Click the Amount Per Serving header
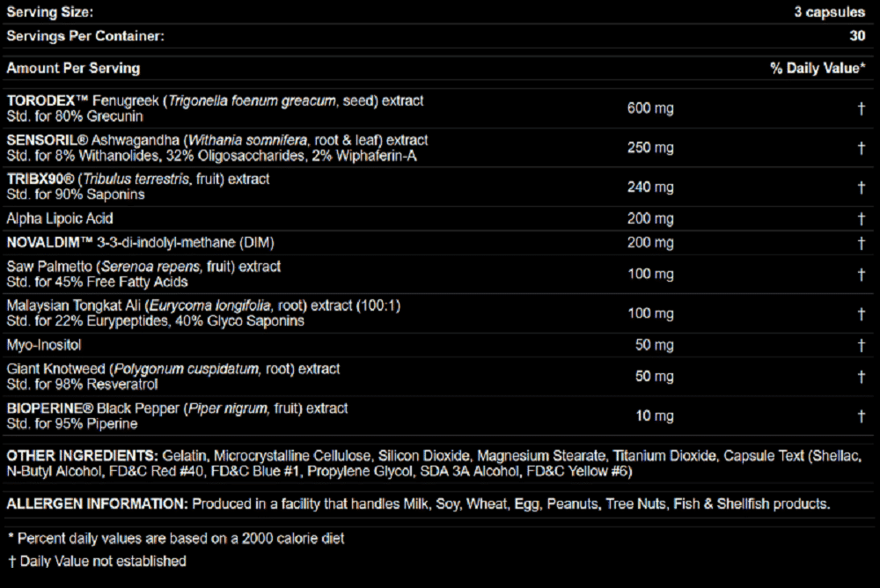This screenshot has width=880, height=588. 74,69
